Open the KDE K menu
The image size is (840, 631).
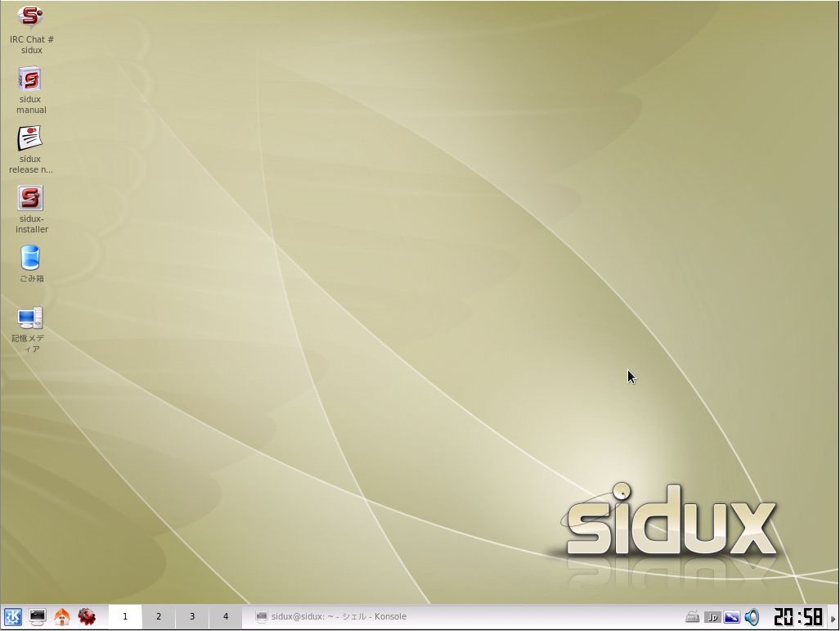12,617
